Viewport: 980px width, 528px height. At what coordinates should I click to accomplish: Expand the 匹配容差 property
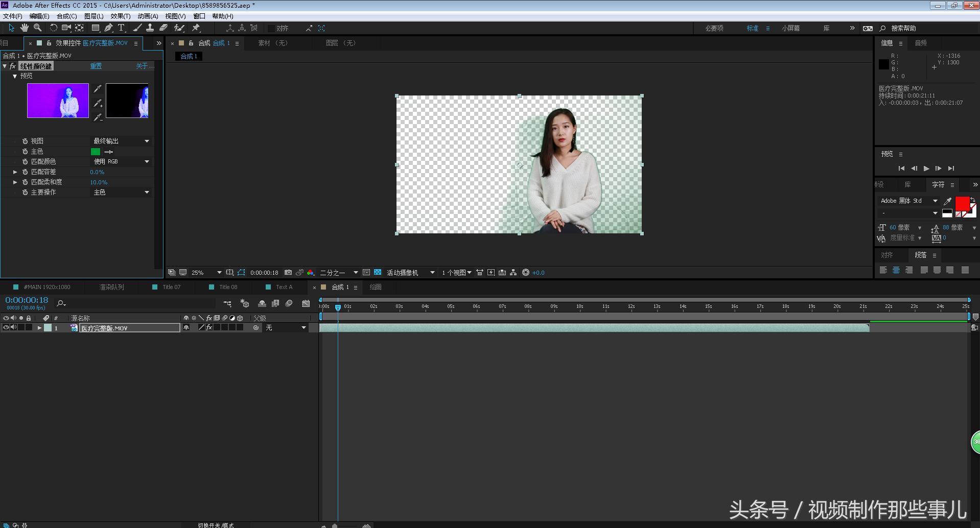(15, 172)
